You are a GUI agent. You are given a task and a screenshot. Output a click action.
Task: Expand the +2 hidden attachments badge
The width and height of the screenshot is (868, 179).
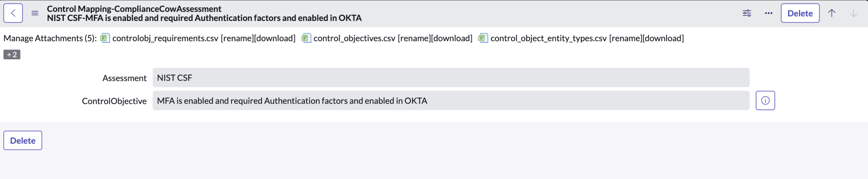tap(12, 54)
